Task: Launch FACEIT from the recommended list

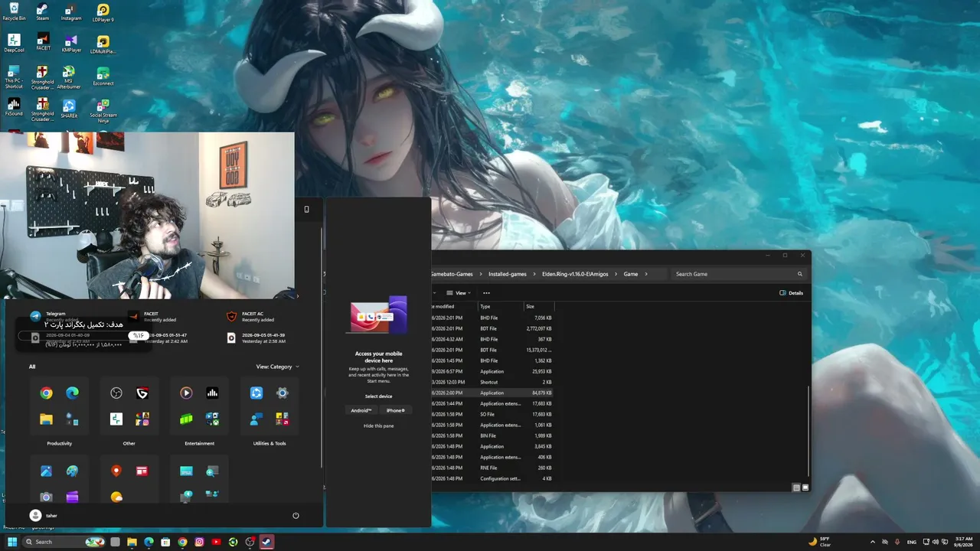Action: (x=153, y=317)
